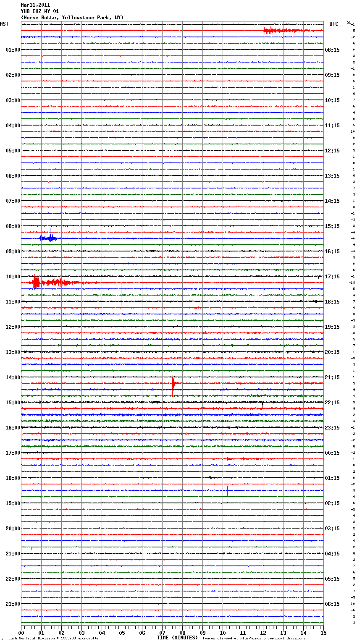The image size is (357, 644).
Task: Click the "Traces clipped at plus/minus 5 vertical divisions" note
Action: point(254,639)
